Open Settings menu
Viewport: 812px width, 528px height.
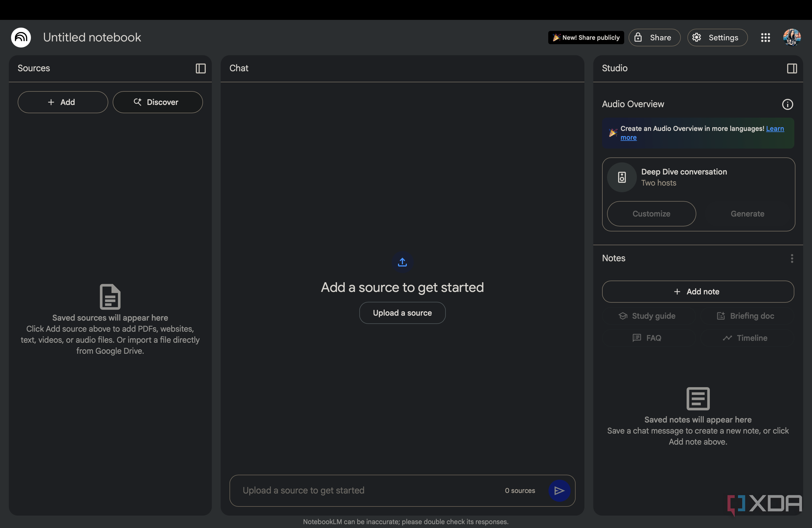point(717,38)
